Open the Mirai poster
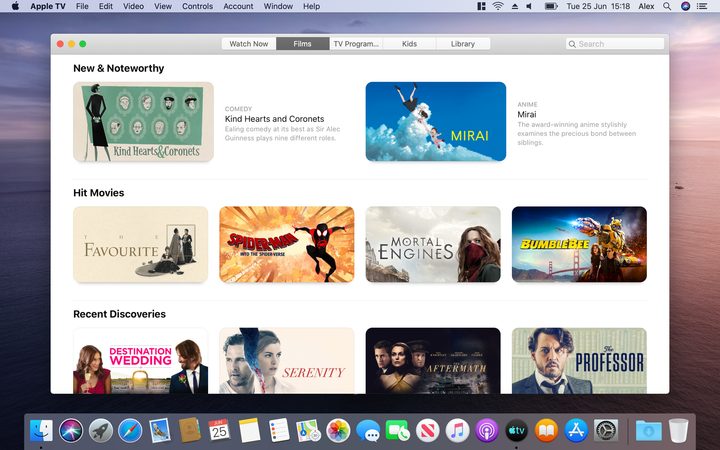 [436, 122]
